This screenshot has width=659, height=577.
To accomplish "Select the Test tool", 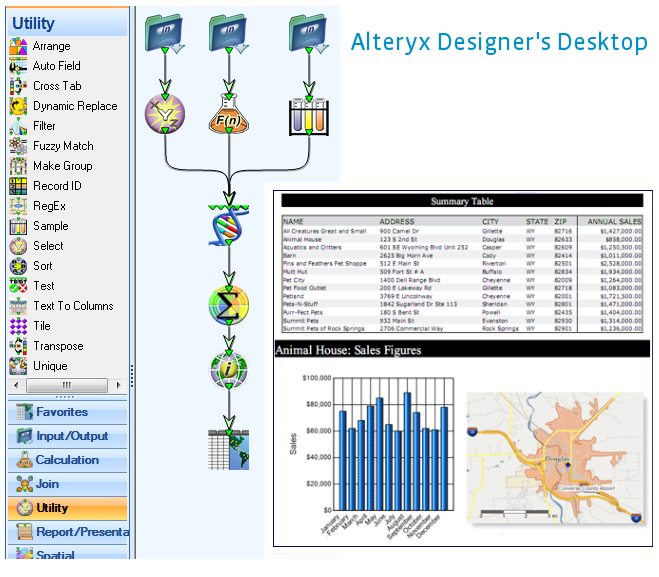I will (32, 286).
